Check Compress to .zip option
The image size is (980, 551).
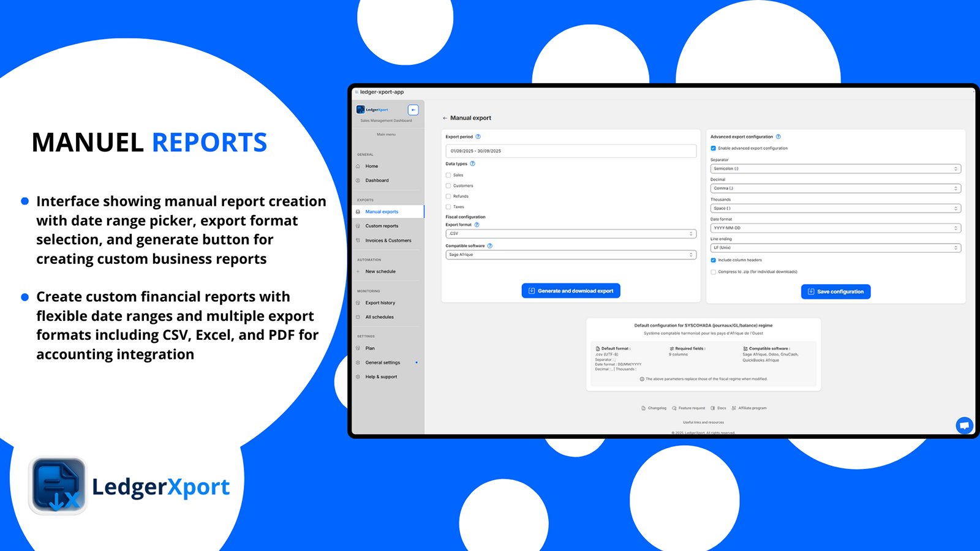click(x=713, y=271)
